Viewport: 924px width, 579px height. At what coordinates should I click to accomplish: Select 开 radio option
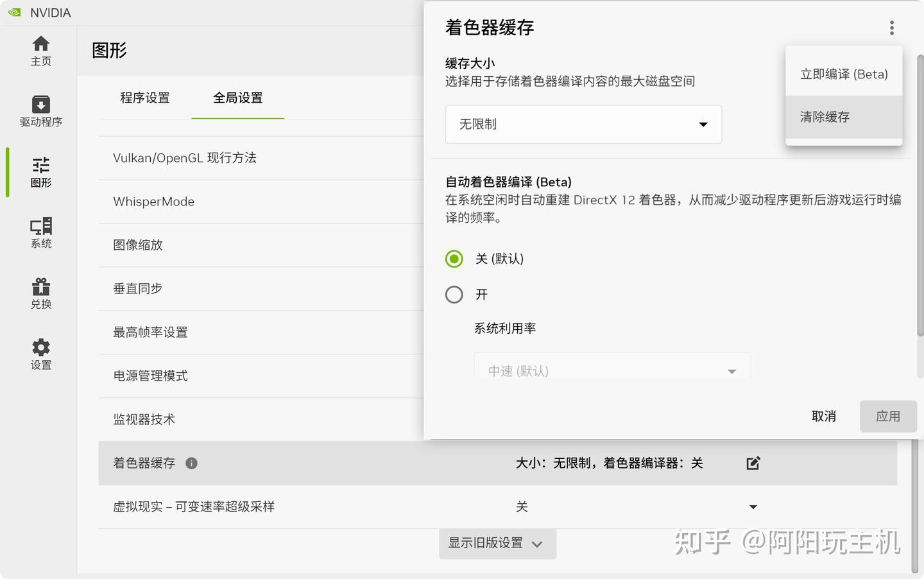click(x=454, y=295)
